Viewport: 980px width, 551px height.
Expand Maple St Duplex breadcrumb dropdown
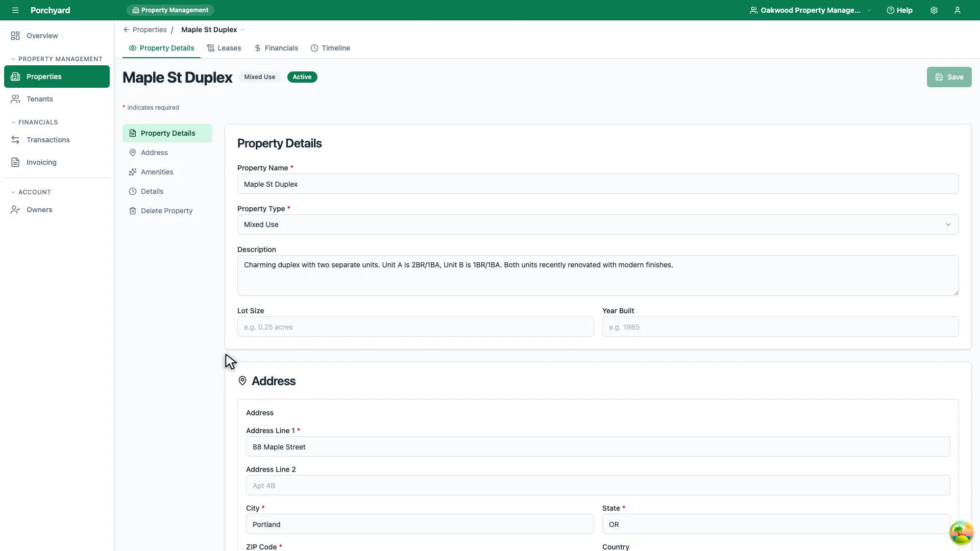tap(242, 30)
